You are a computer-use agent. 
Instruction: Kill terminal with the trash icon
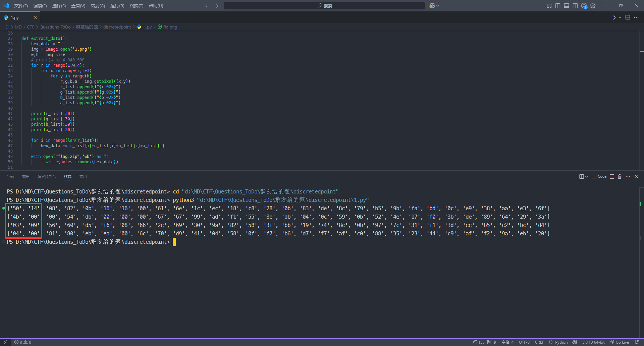point(620,177)
